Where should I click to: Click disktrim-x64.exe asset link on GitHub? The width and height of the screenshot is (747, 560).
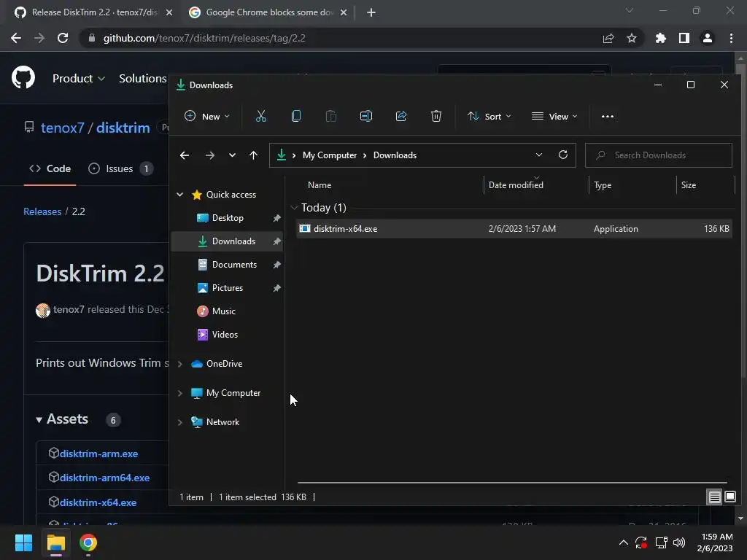[98, 502]
